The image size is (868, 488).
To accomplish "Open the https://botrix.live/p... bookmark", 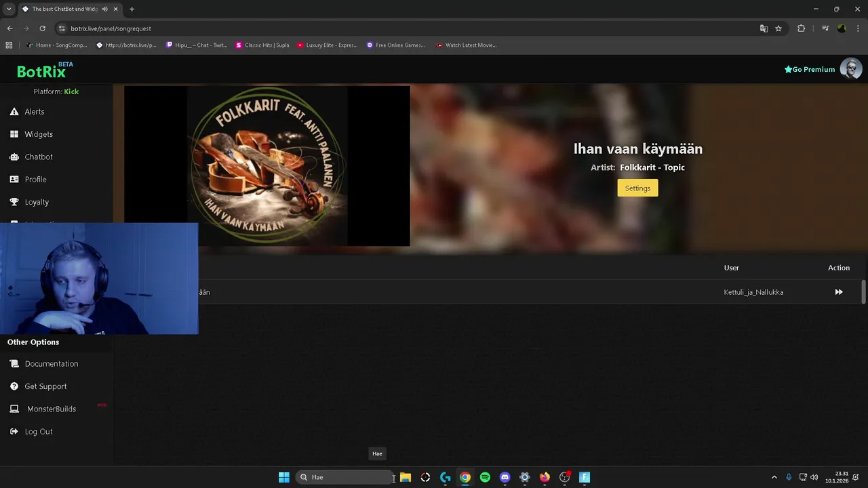I will click(126, 45).
